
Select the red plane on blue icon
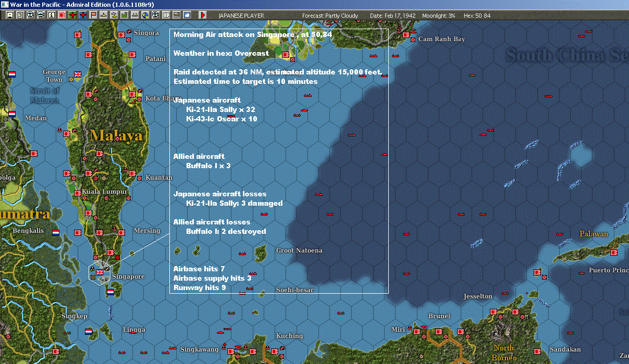pos(83,16)
